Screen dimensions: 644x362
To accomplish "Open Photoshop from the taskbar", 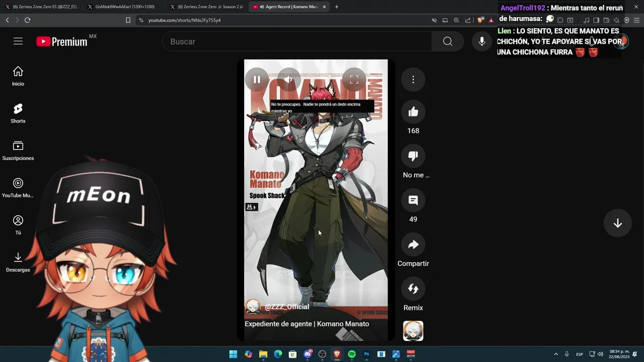I will tap(366, 354).
